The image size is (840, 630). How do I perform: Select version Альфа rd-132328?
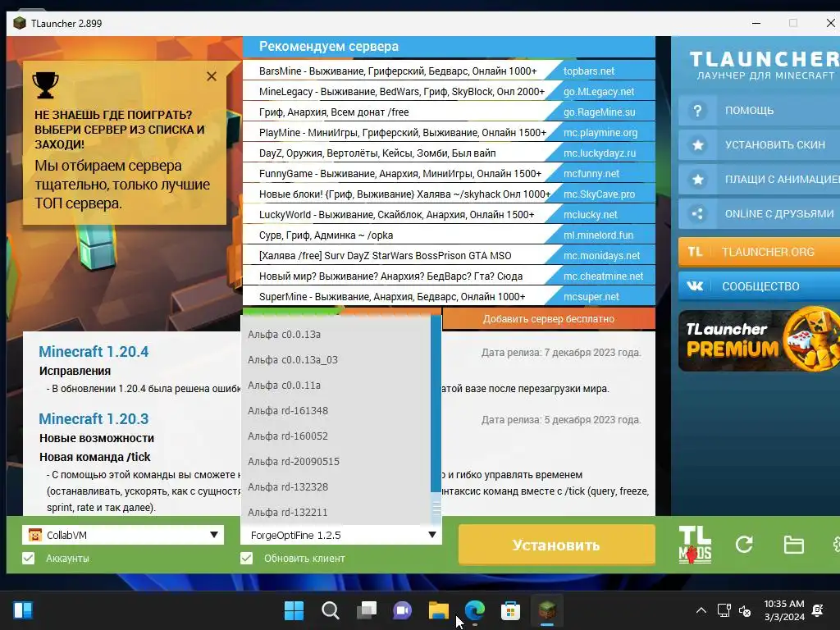click(336, 487)
